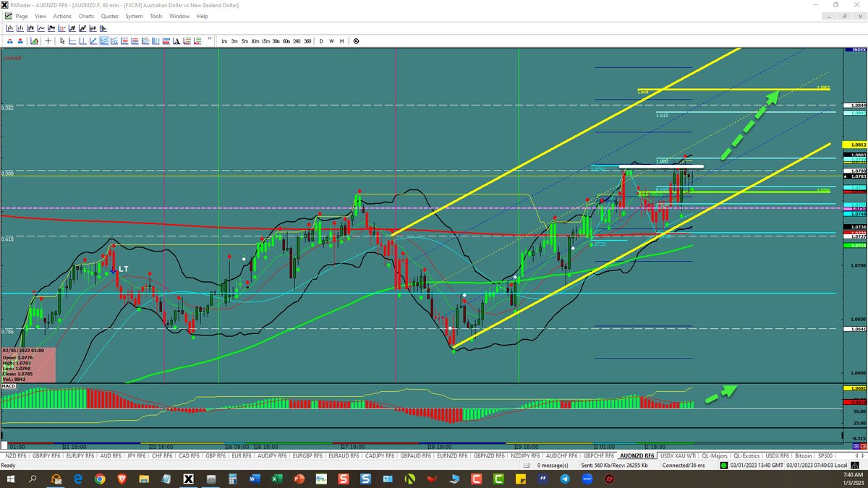Switch to the EURJPY RF6 tab
Viewport: 868px width, 488px height.
pyautogui.click(x=79, y=456)
